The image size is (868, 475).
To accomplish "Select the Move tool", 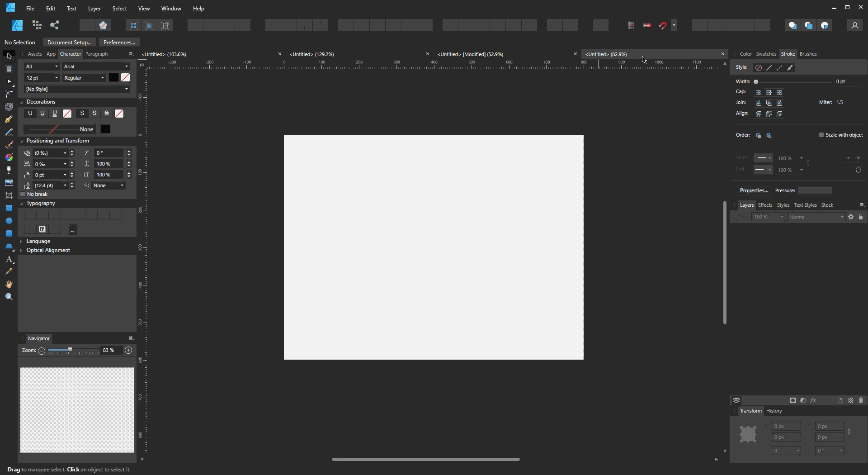I will click(x=9, y=57).
